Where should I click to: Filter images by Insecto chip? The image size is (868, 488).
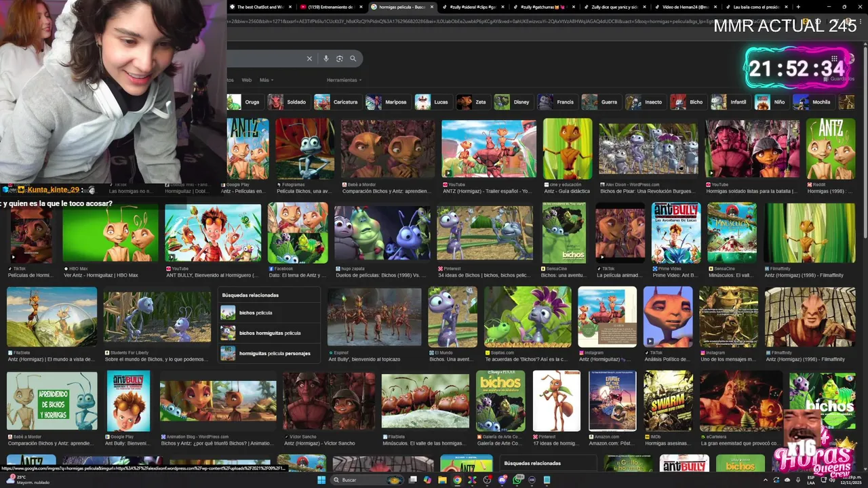[x=646, y=102]
